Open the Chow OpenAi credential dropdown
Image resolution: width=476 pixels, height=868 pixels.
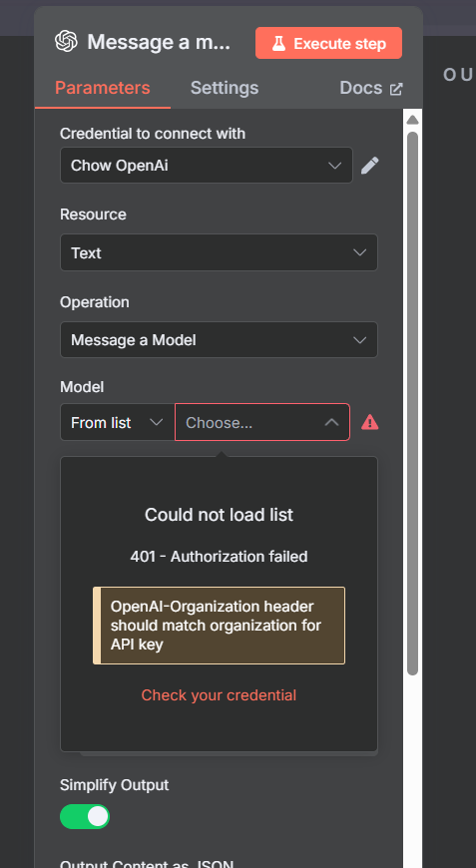coord(206,165)
